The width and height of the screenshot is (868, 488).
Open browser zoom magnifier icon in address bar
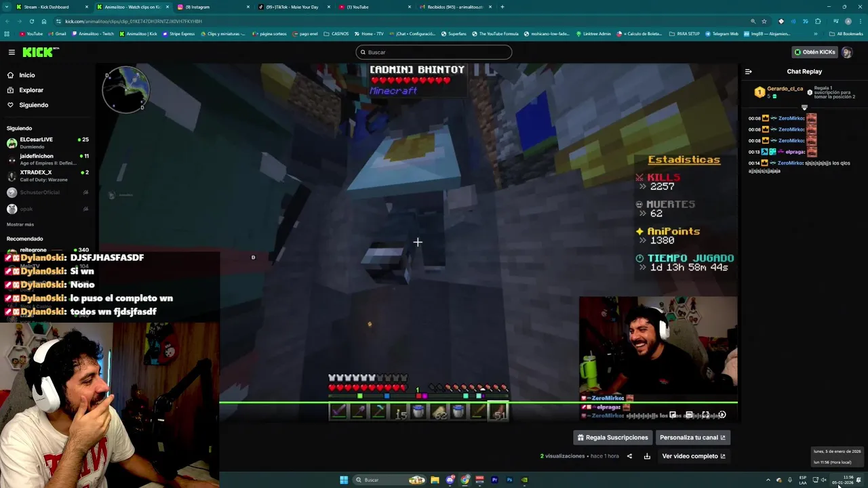tap(753, 21)
